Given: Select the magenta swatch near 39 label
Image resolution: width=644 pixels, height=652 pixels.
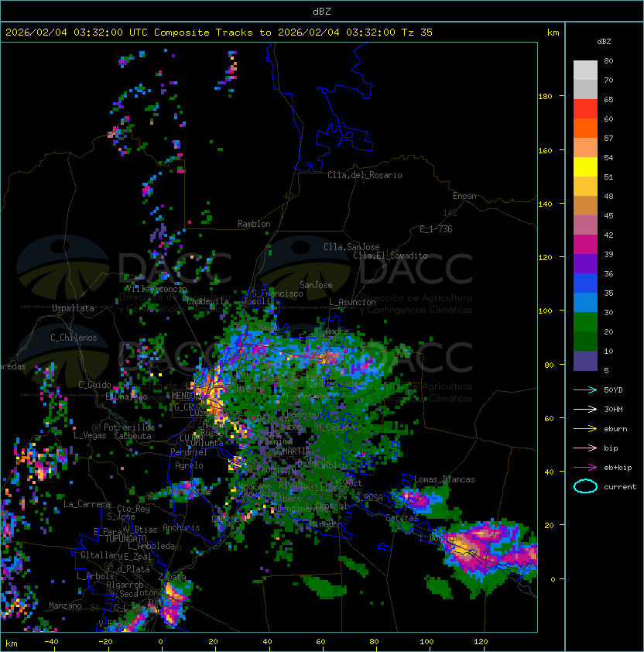Looking at the screenshot, I should (585, 244).
